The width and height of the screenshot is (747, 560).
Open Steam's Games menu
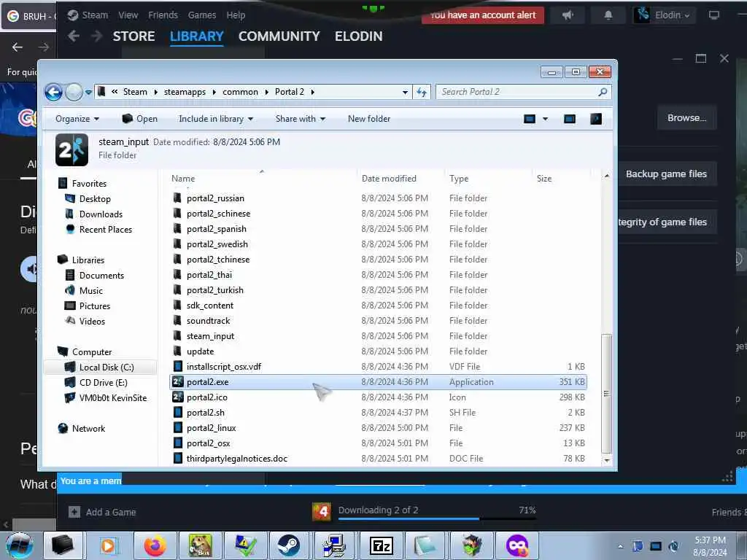tap(202, 15)
